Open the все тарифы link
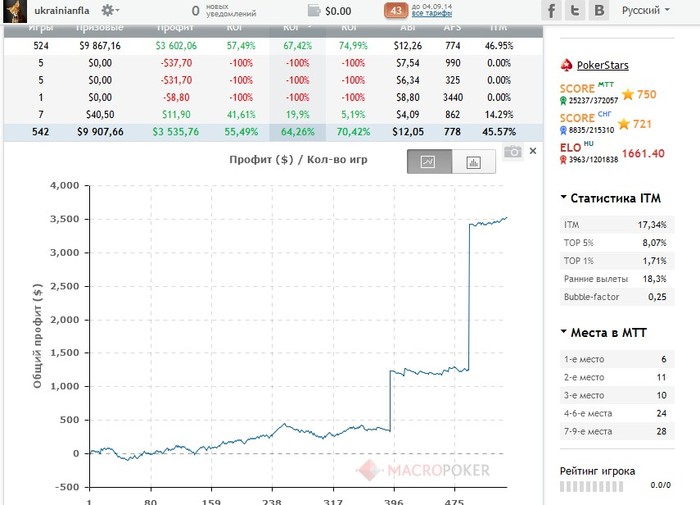The height and width of the screenshot is (505, 700). (x=431, y=14)
